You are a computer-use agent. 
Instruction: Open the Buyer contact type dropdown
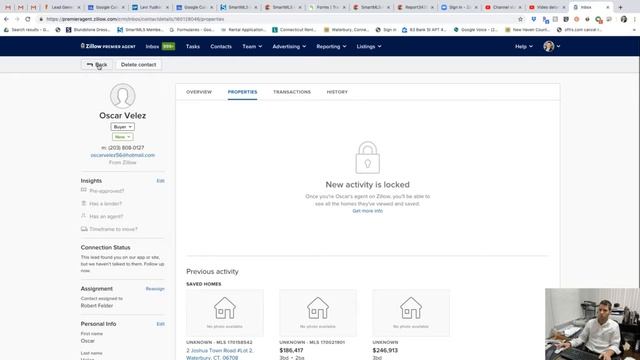(122, 127)
